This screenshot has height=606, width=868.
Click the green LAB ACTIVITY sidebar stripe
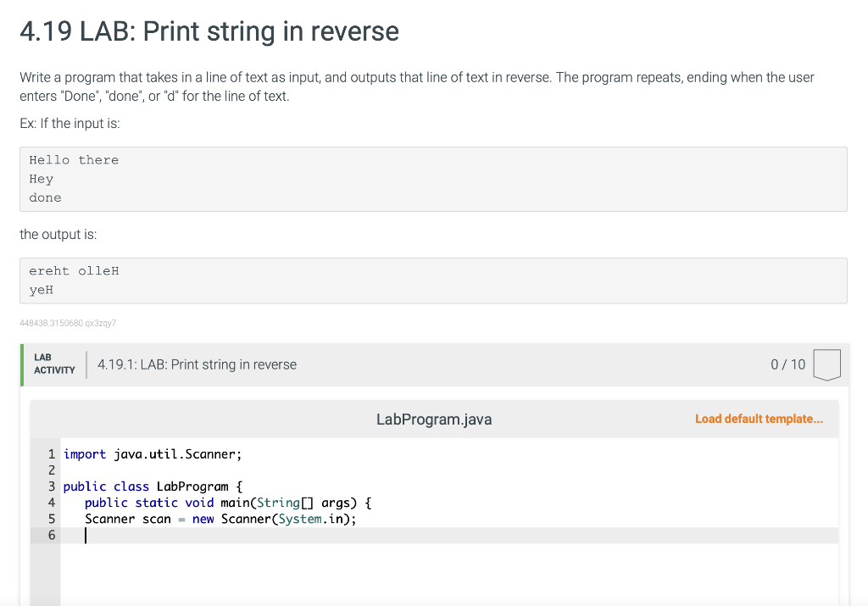click(21, 364)
